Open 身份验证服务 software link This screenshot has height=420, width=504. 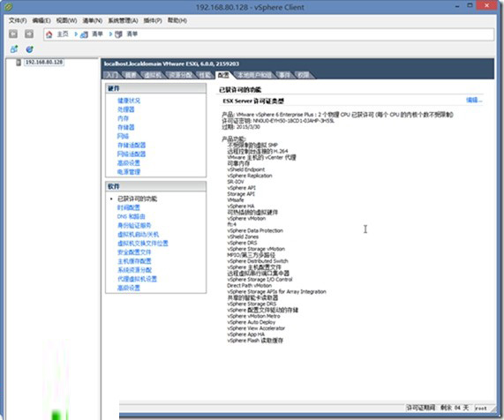(x=134, y=226)
